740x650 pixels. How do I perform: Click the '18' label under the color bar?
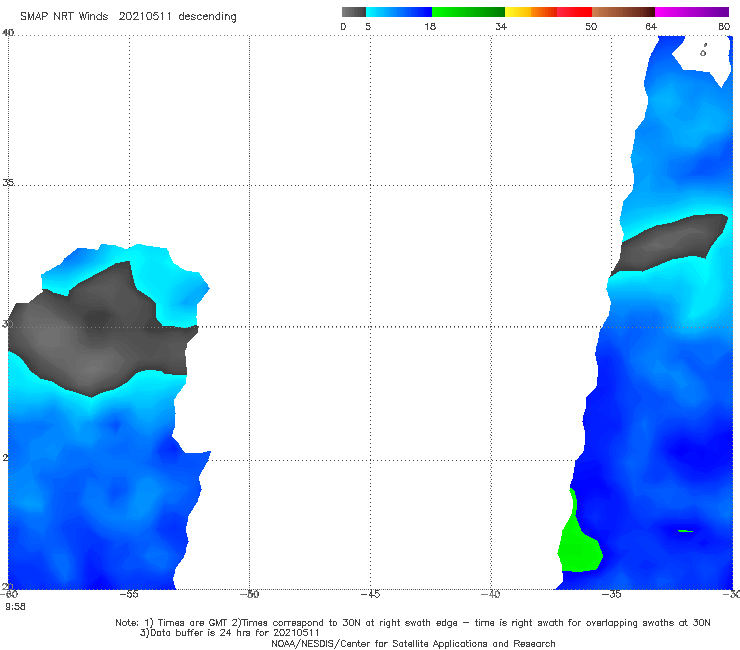click(430, 26)
